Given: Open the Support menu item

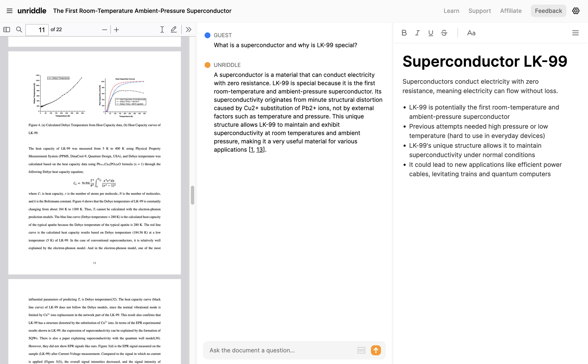Looking at the screenshot, I should [480, 11].
